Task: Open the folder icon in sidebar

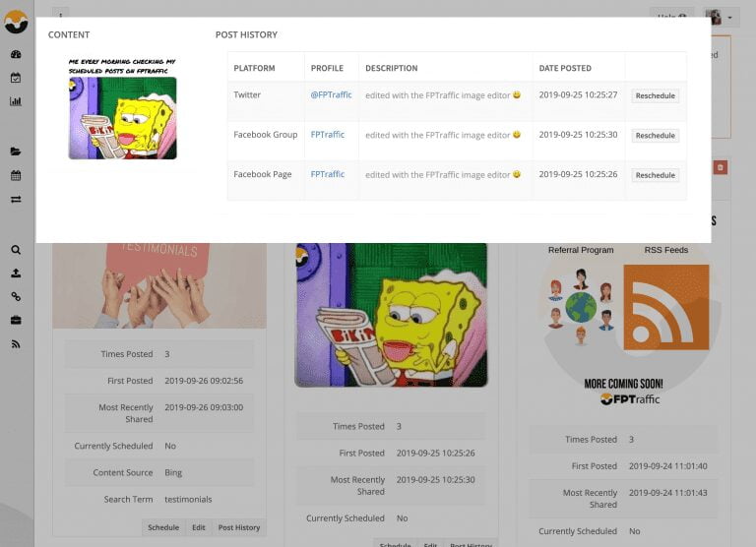Action: pos(16,152)
